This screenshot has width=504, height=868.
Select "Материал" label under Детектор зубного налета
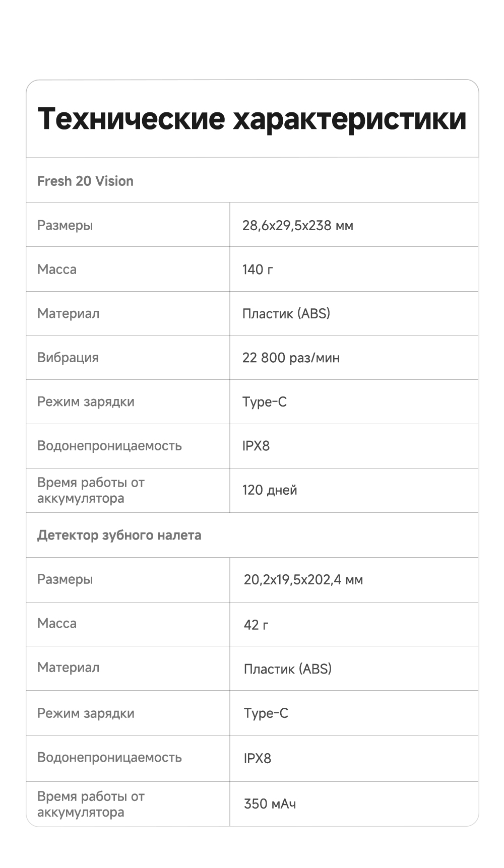(x=68, y=668)
